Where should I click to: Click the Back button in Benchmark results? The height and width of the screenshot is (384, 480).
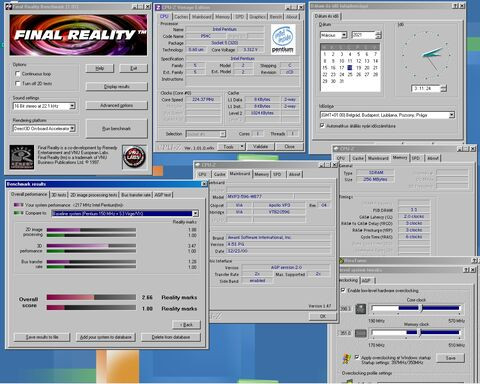point(187,325)
